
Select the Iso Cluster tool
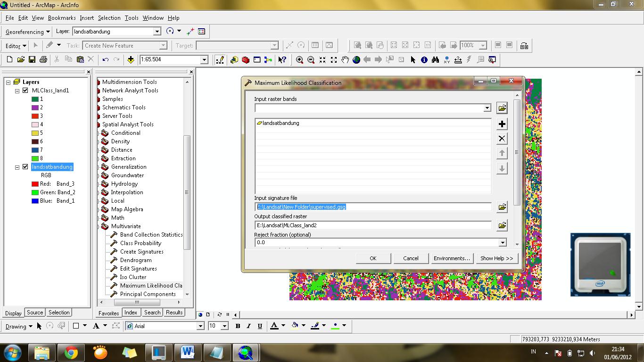point(133,277)
